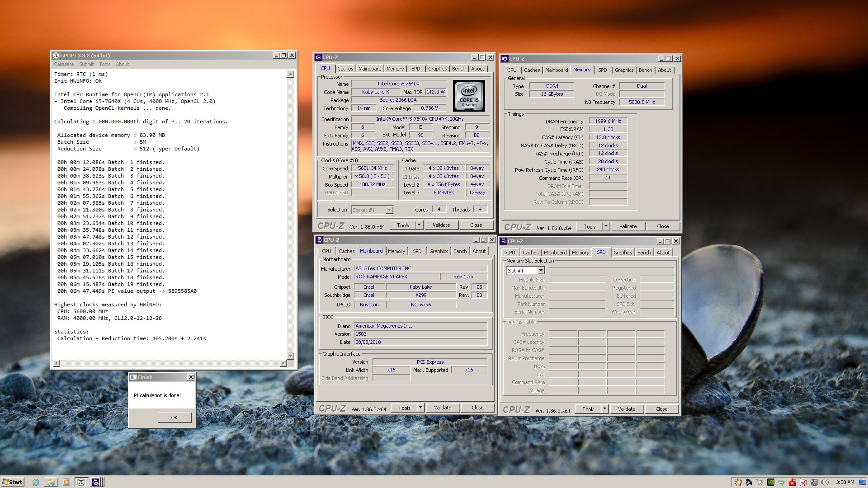Launch Windows Media Player from taskbar
868x488 pixels.
(66, 482)
